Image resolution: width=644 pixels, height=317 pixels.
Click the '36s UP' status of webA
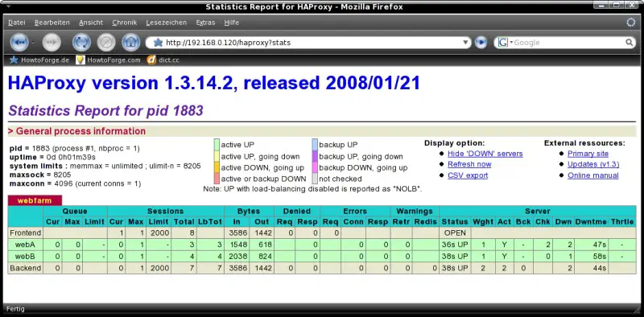455,245
